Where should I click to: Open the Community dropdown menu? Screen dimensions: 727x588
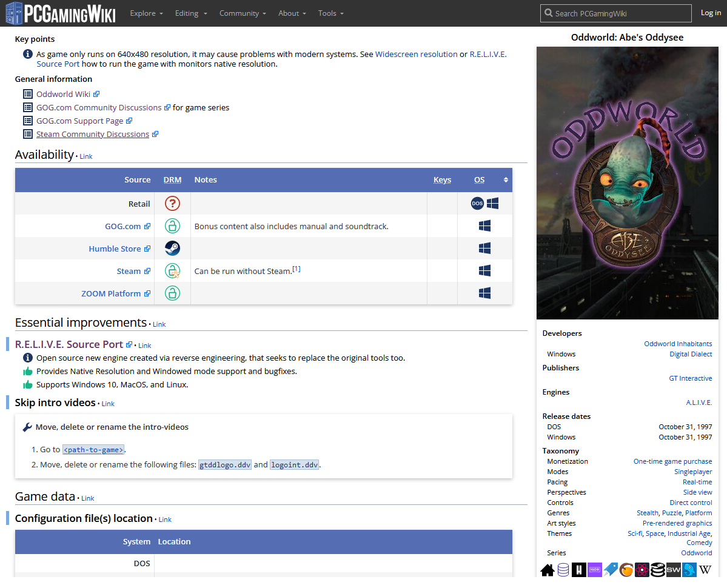(x=243, y=13)
